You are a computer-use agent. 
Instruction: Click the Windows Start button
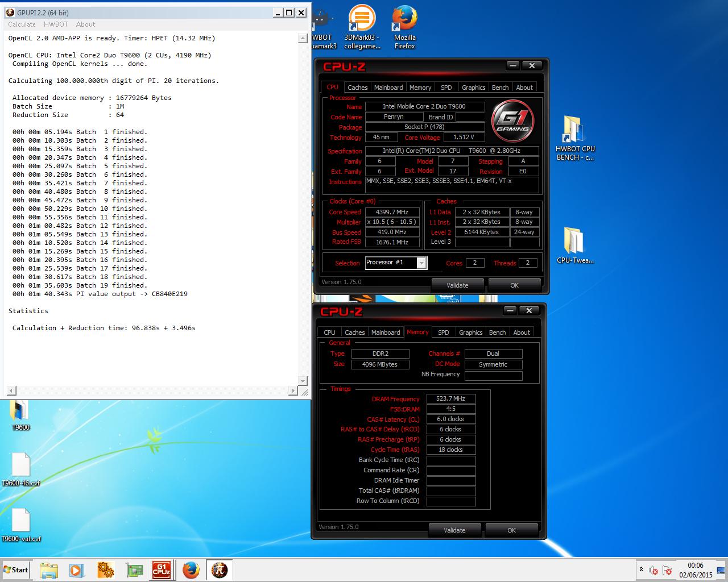[x=16, y=569]
